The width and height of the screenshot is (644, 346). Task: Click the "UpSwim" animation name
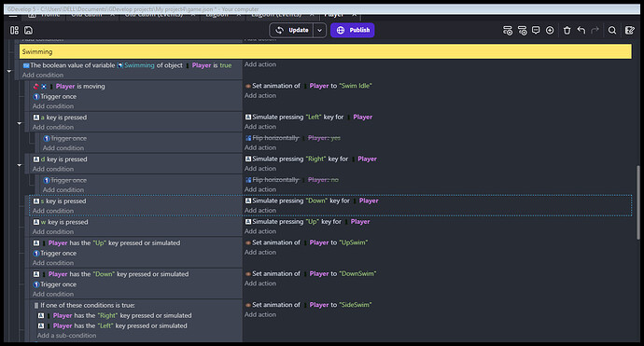[x=353, y=242]
